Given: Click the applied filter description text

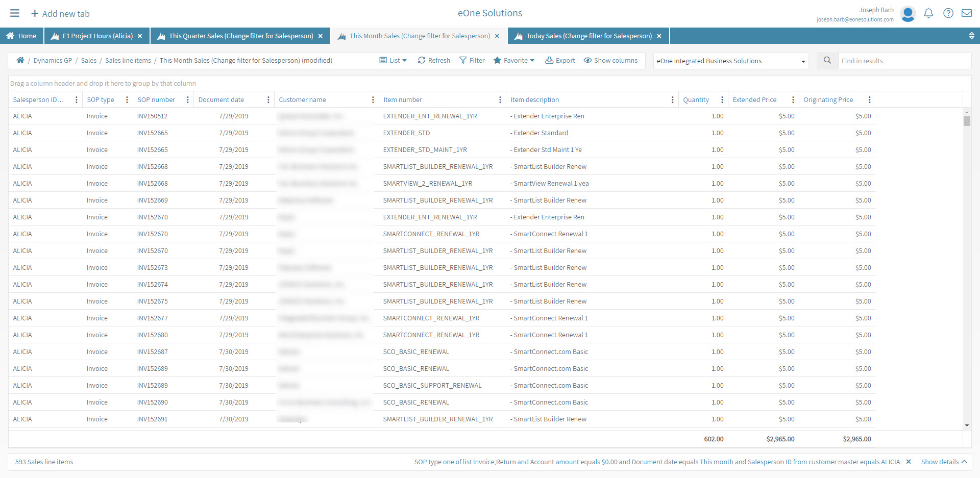Looking at the screenshot, I should pyautogui.click(x=657, y=462).
